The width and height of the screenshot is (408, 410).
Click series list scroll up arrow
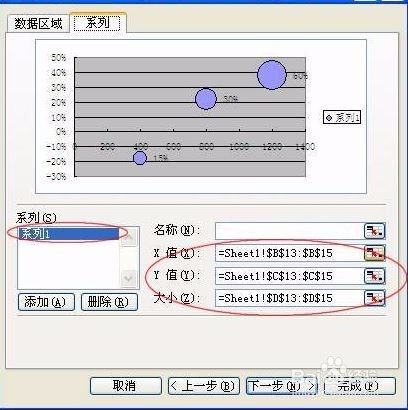129,236
